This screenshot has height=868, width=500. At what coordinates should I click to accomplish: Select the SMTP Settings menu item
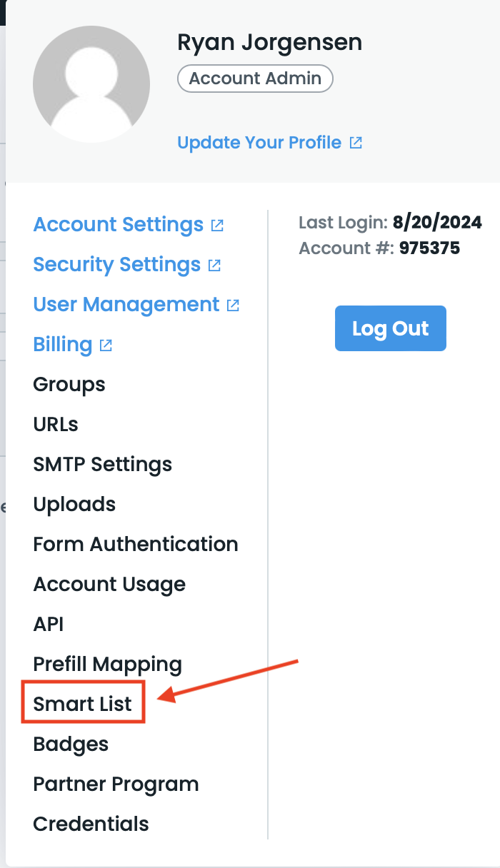[102, 464]
